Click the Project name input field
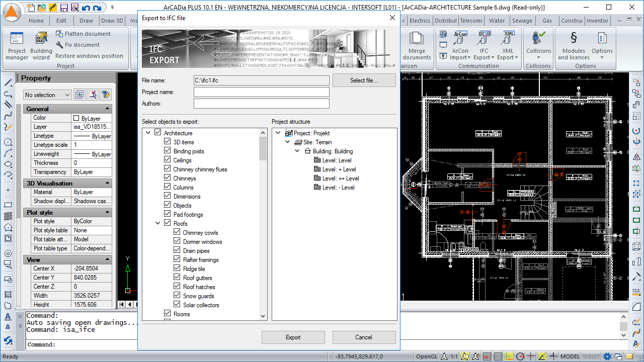This screenshot has width=644, height=362. click(x=261, y=92)
